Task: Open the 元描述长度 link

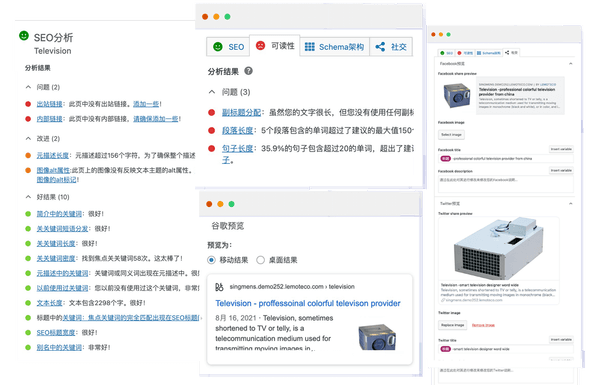Action: (x=53, y=155)
